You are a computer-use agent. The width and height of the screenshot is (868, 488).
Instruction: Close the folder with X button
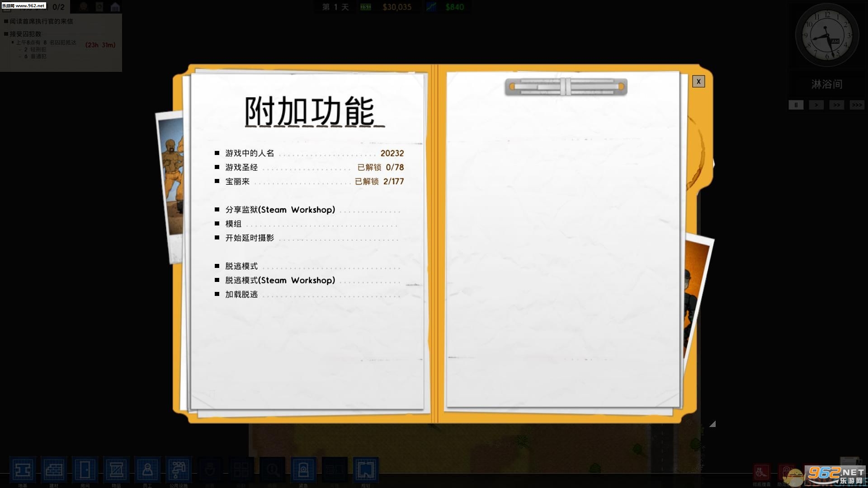(698, 81)
